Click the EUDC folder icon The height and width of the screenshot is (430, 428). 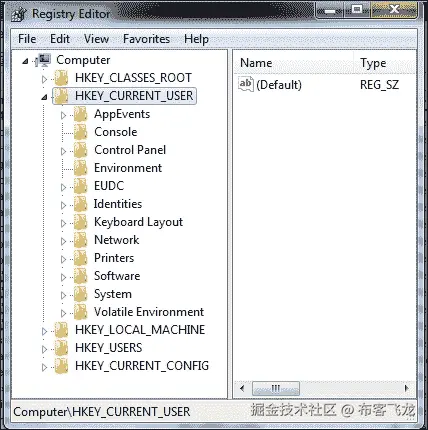pyautogui.click(x=80, y=186)
